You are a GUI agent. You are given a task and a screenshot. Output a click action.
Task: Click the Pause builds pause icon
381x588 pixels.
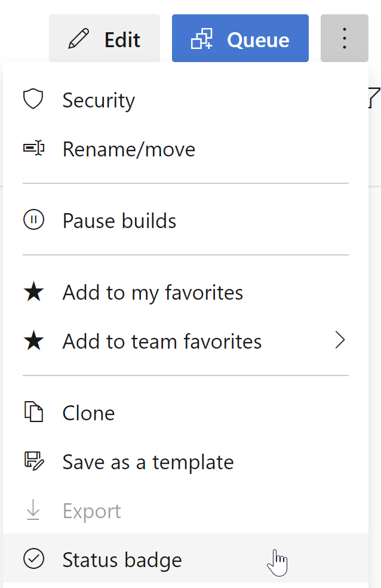(x=33, y=220)
